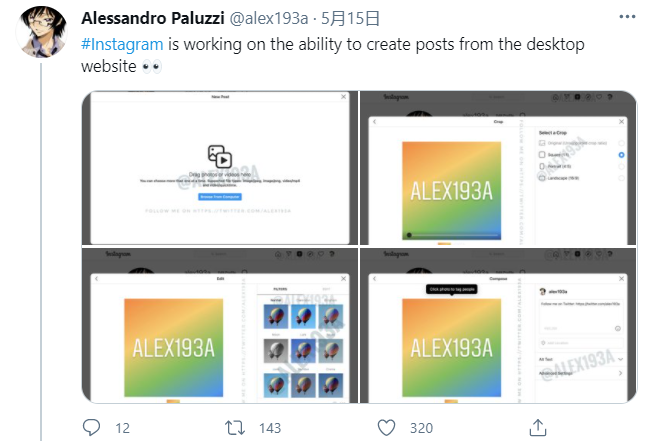This screenshot has width=653, height=441.
Task: Open the share tweet icon
Action: [x=538, y=427]
